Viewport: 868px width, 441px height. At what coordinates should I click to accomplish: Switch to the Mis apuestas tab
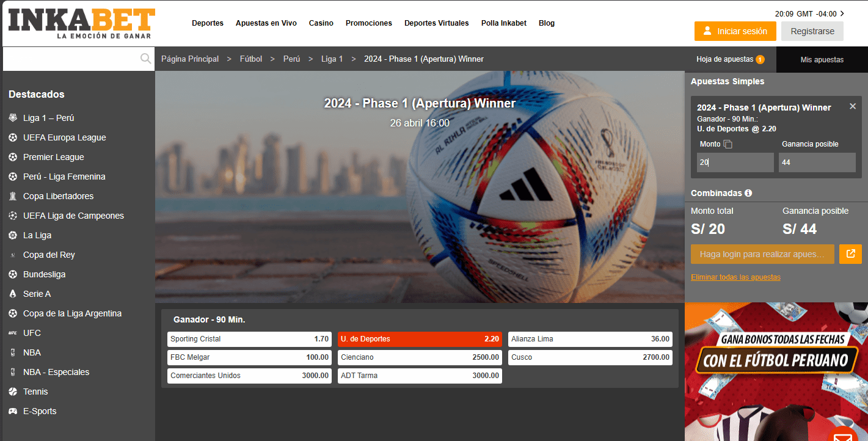click(822, 60)
